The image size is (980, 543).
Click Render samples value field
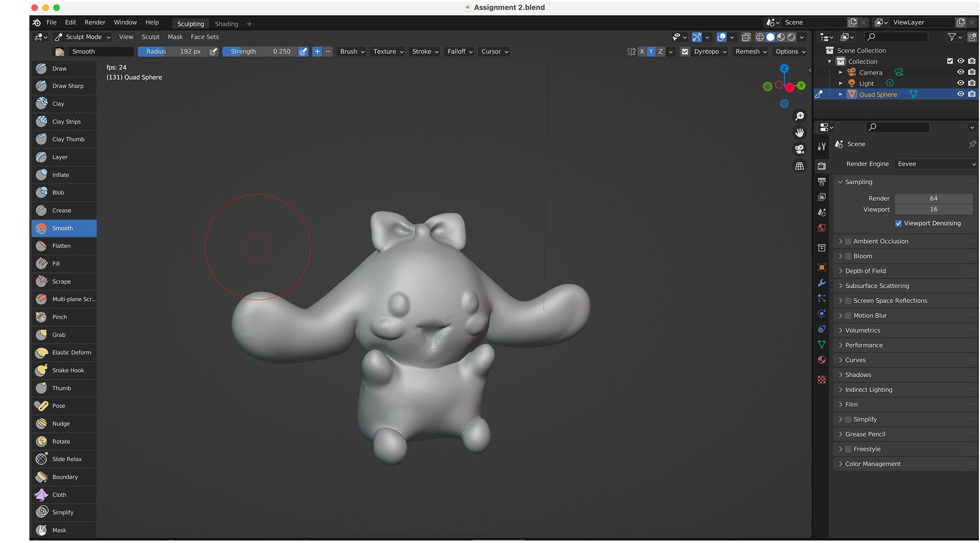click(934, 198)
